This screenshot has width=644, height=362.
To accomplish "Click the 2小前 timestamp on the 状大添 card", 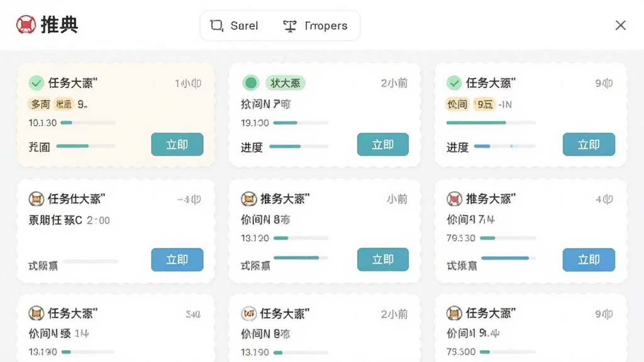I will [394, 84].
